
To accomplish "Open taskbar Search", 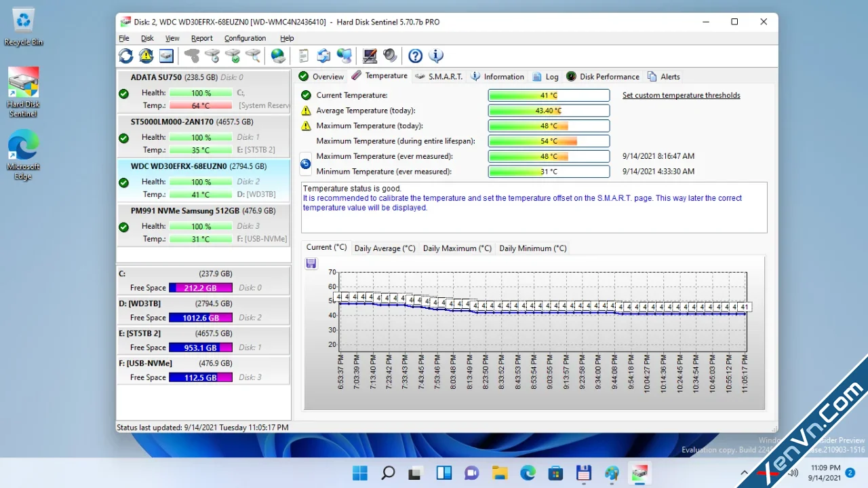I will [x=388, y=473].
